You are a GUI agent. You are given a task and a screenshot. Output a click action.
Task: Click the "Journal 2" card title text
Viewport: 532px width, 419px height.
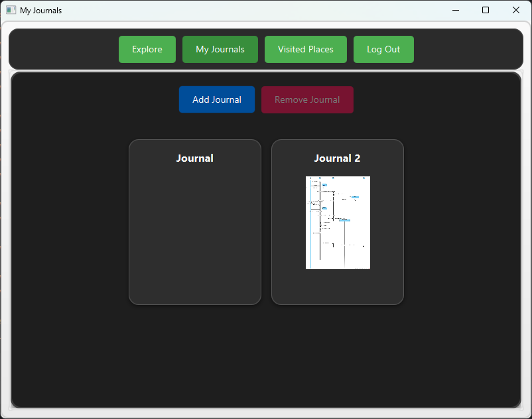(x=337, y=158)
